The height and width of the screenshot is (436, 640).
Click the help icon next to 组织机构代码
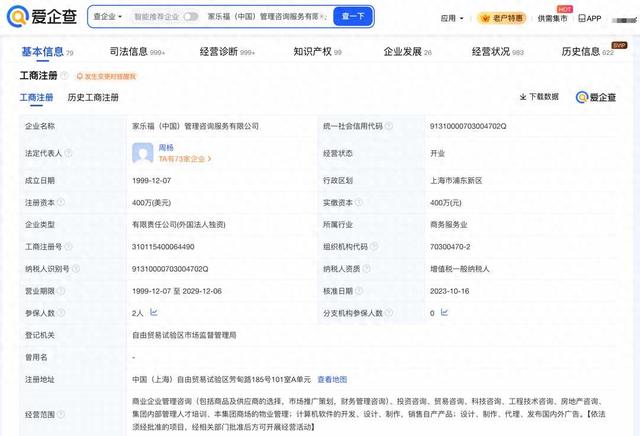pos(374,246)
